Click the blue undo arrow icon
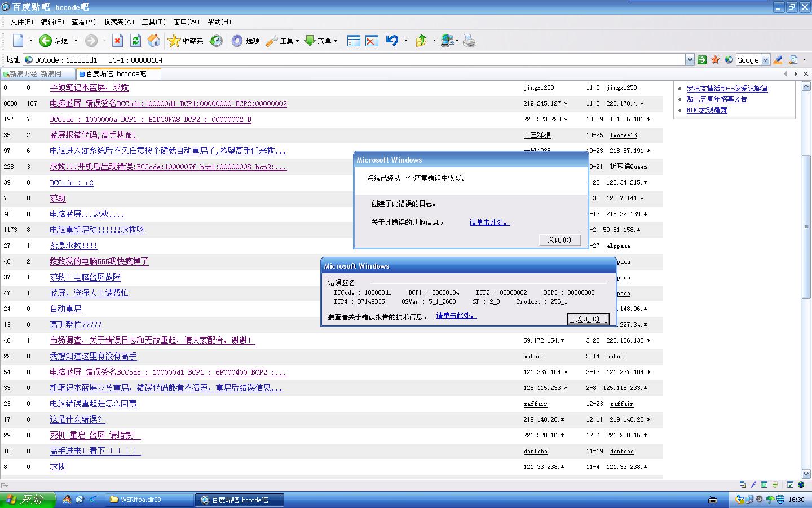This screenshot has width=812, height=508. coord(392,41)
